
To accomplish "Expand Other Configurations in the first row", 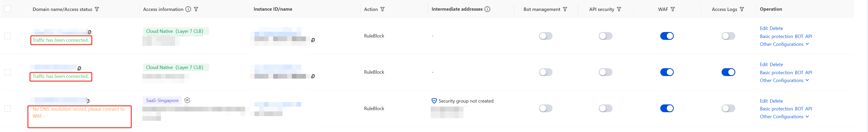I will (784, 44).
